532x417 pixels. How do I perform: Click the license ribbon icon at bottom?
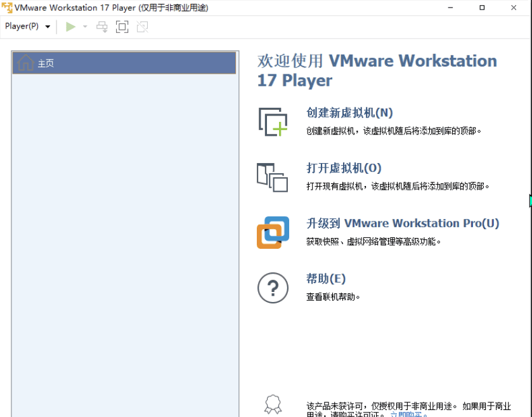pos(273,403)
